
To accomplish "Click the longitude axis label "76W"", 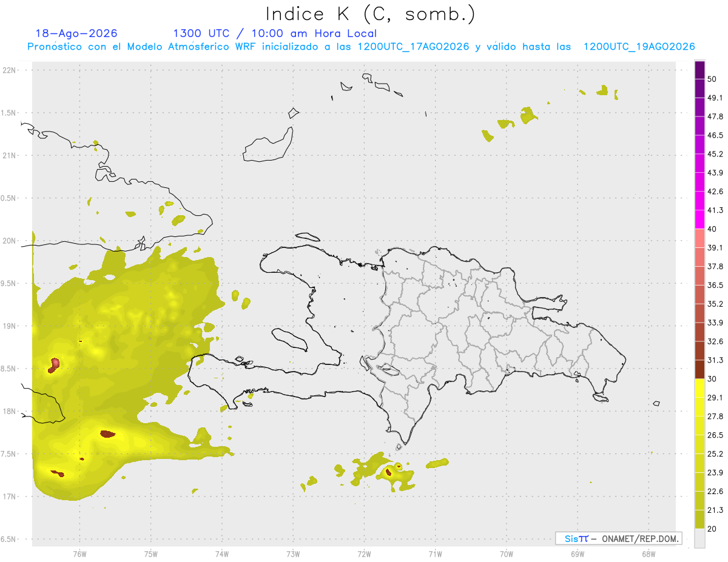I will click(79, 554).
